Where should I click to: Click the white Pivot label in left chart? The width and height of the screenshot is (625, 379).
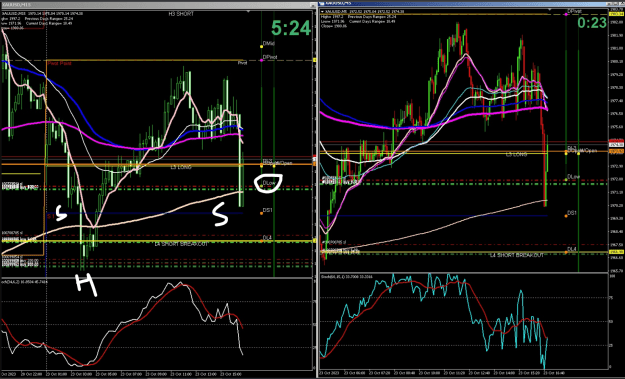coord(242,63)
